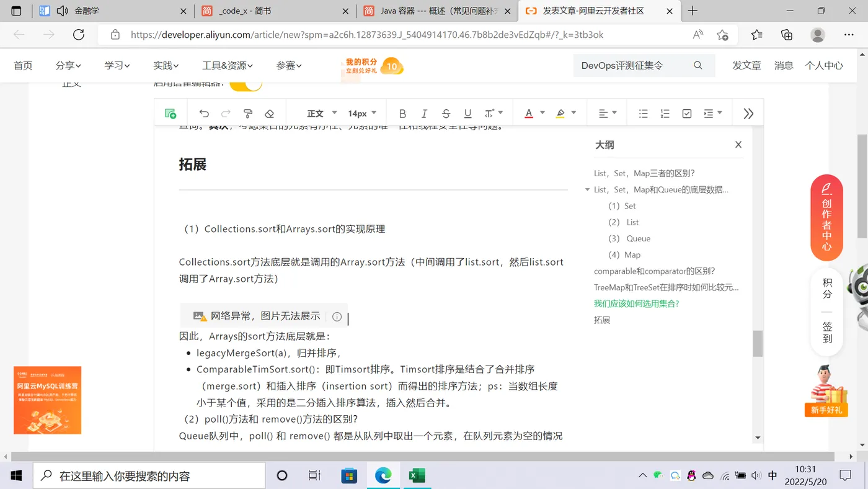868x489 pixels.
Task: Click the search magnifier in site header
Action: [x=698, y=65]
